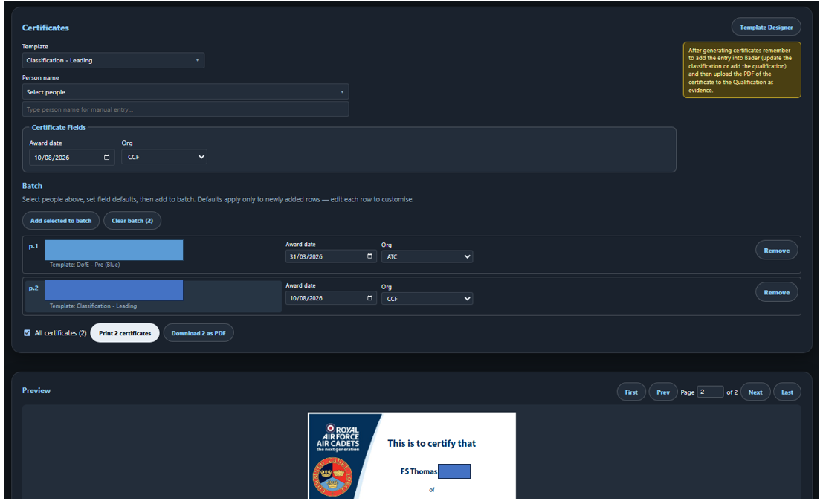Change p.1 Org dropdown from ATC
Viewport: 823px width, 504px height.
pos(427,256)
